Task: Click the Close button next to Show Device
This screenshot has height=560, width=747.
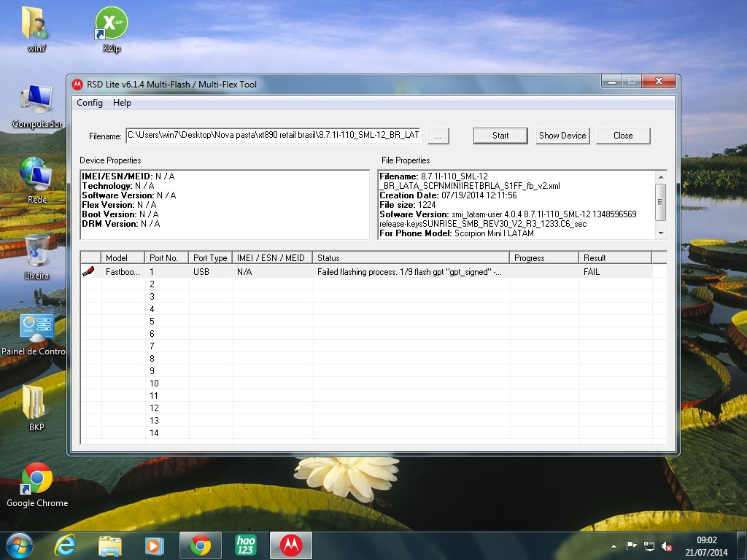Action: pos(623,136)
